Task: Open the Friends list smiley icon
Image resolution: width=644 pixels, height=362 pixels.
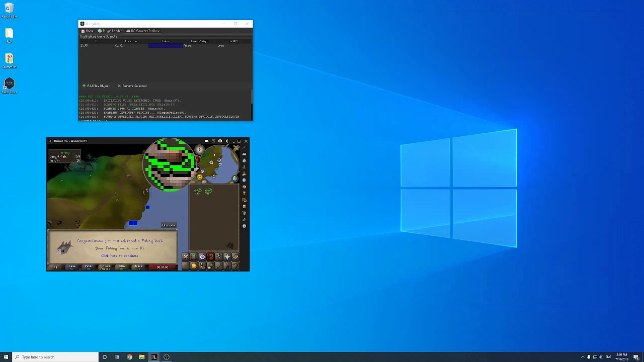Action: coord(194,266)
